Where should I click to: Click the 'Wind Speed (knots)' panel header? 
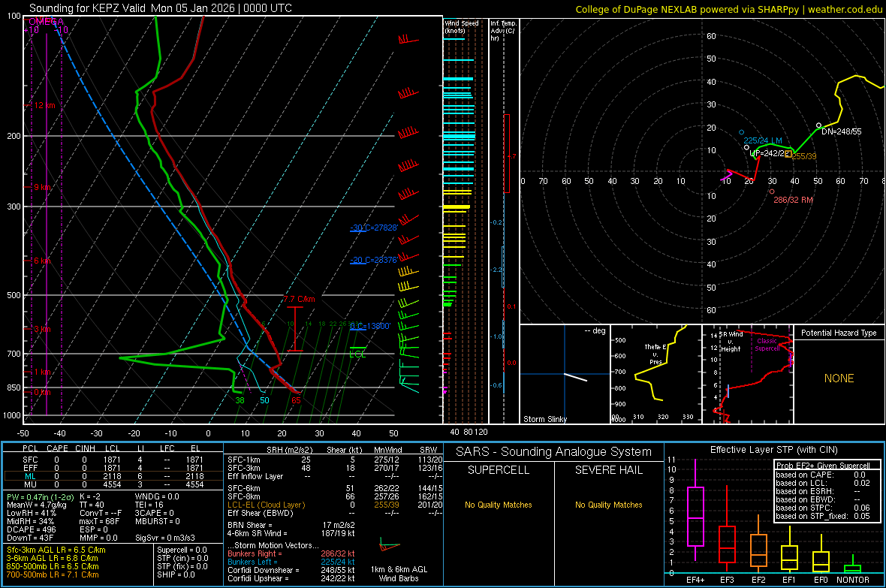(462, 26)
